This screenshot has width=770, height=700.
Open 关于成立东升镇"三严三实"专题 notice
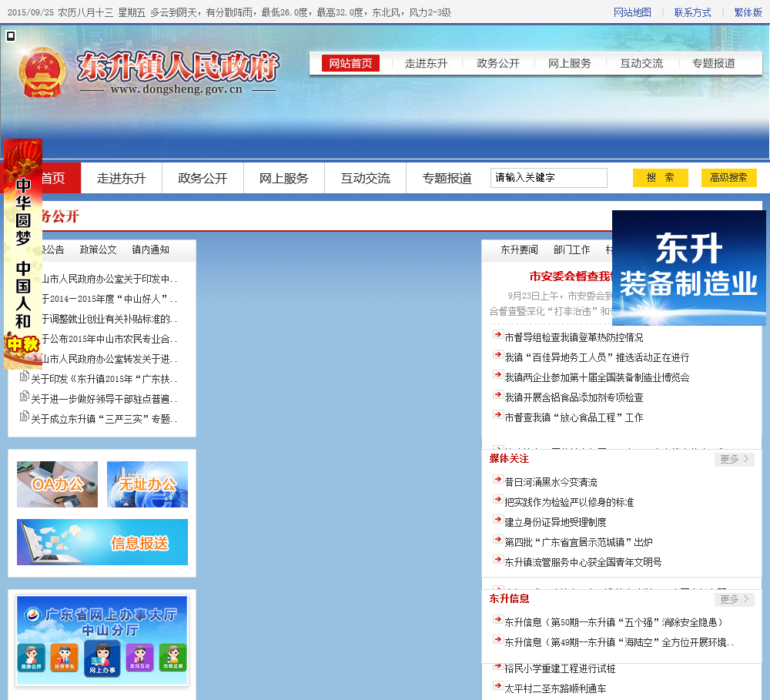pyautogui.click(x=104, y=419)
